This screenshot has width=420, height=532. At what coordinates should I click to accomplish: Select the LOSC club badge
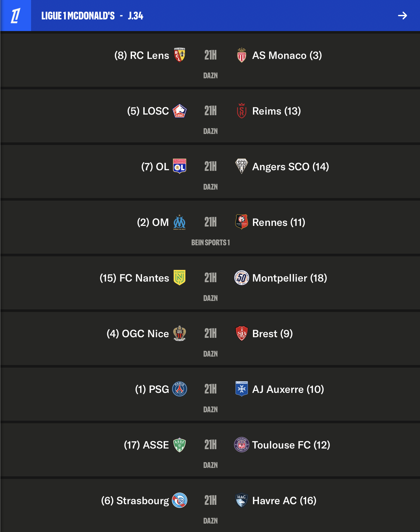pyautogui.click(x=180, y=111)
